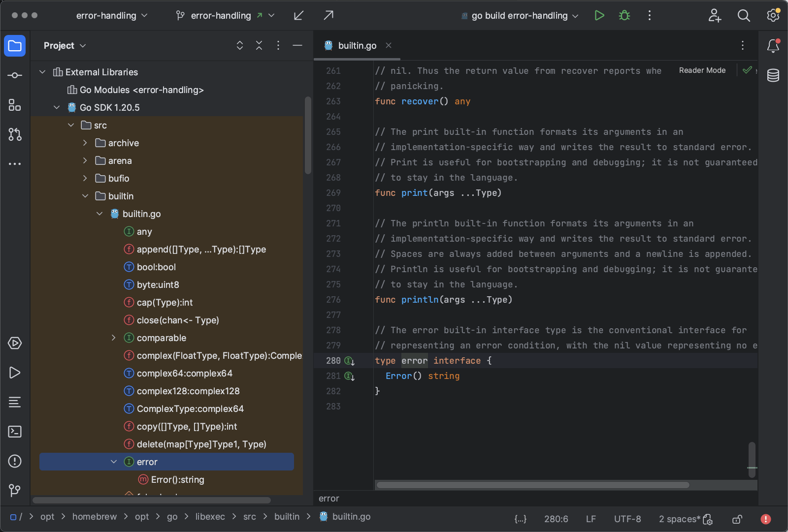Open the Commit tool window
Viewport: 788px width, 532px height.
15,75
